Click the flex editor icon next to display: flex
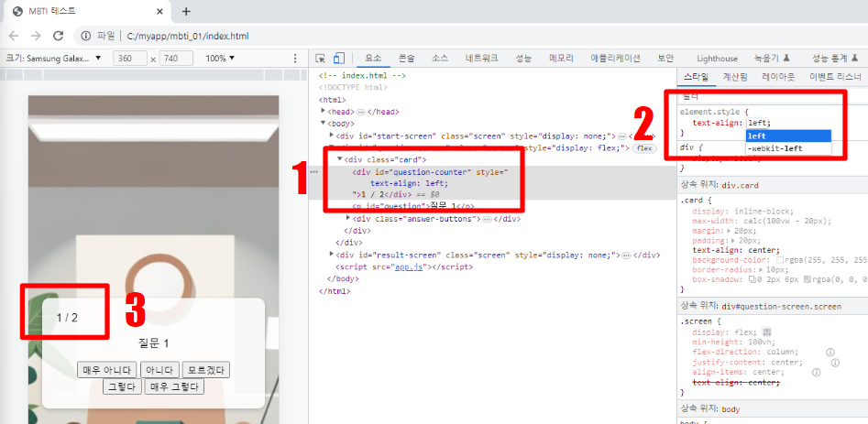 point(766,332)
